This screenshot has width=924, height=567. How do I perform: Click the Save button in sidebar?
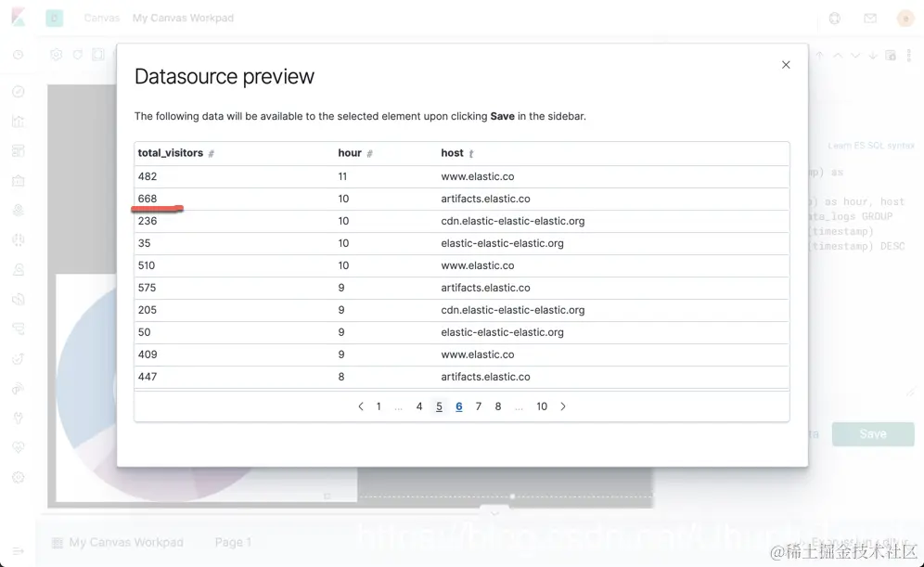point(873,433)
